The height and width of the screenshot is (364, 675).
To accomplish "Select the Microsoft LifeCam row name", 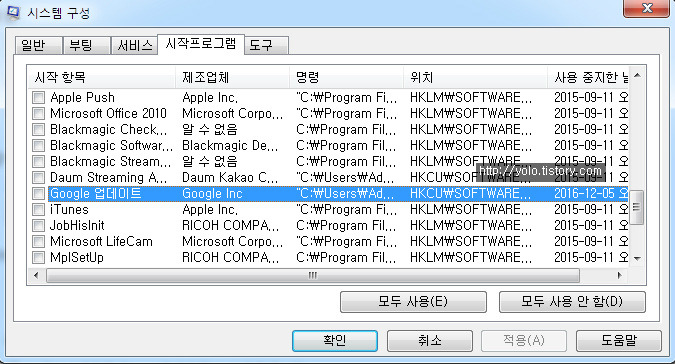I will (101, 241).
